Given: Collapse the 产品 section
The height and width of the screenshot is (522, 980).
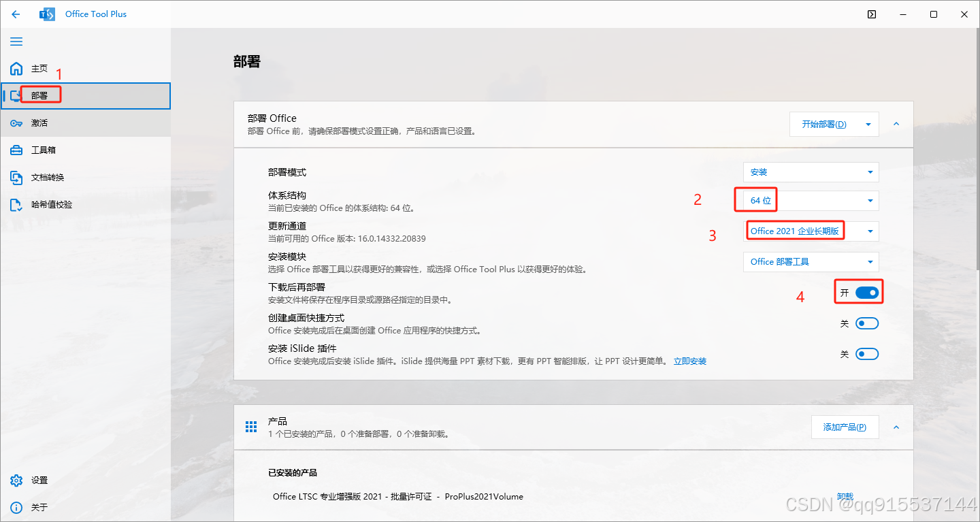Looking at the screenshot, I should pos(896,427).
